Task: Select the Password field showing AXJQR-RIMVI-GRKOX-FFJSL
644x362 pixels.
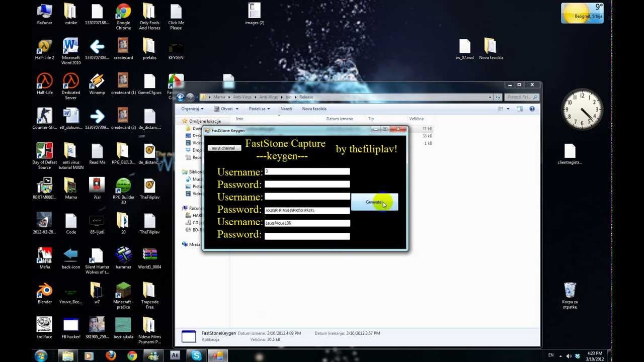Action: (x=307, y=210)
